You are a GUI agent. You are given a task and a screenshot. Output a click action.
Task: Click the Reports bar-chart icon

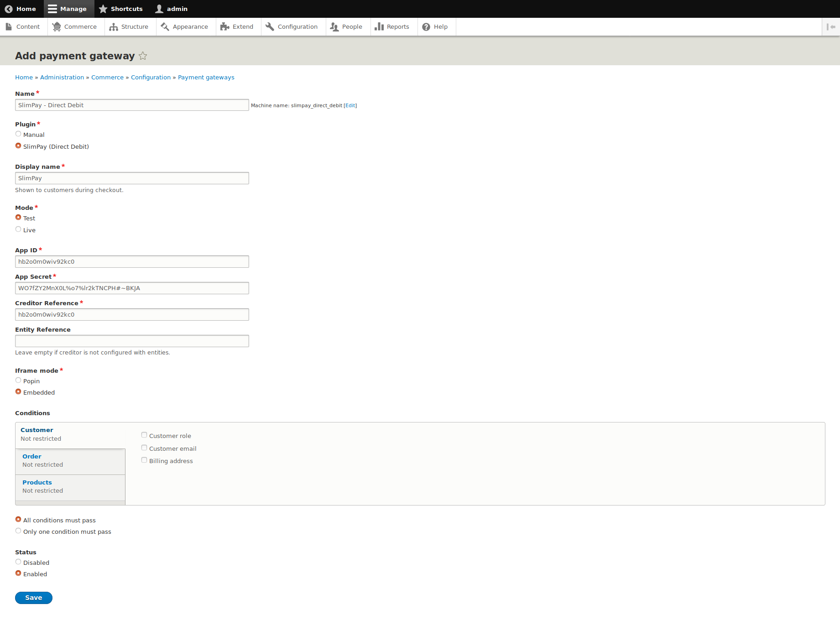380,26
